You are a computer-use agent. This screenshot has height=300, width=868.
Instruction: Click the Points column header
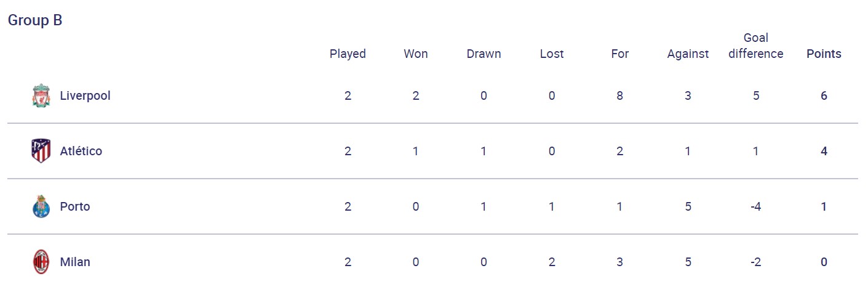[824, 54]
